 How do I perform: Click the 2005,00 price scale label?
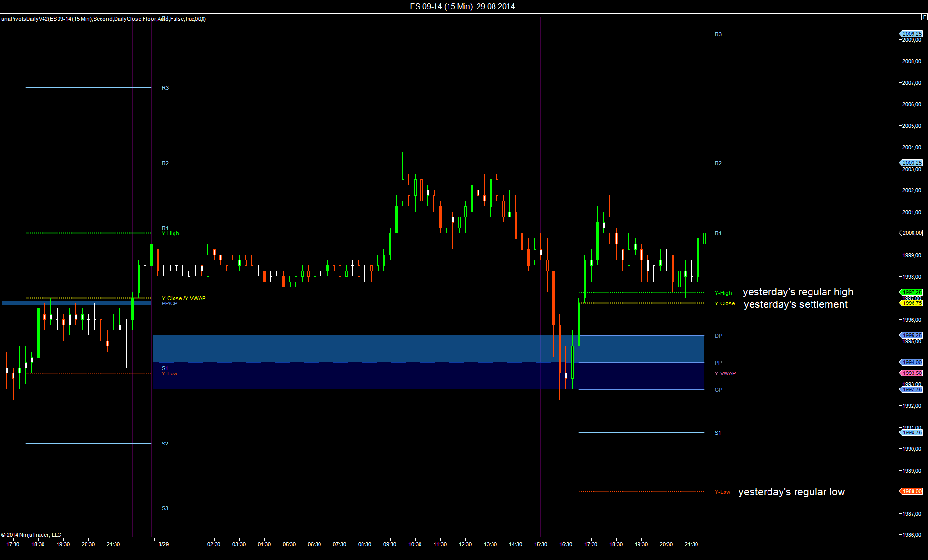point(912,126)
